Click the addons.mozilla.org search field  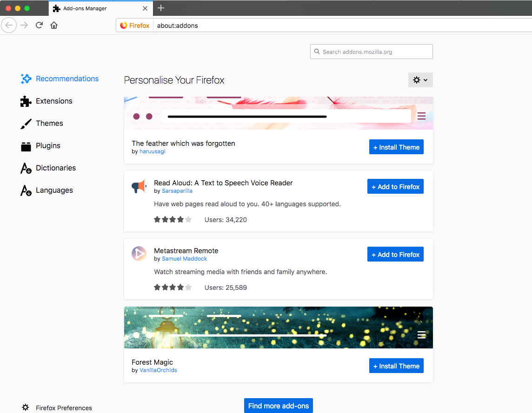tap(371, 51)
